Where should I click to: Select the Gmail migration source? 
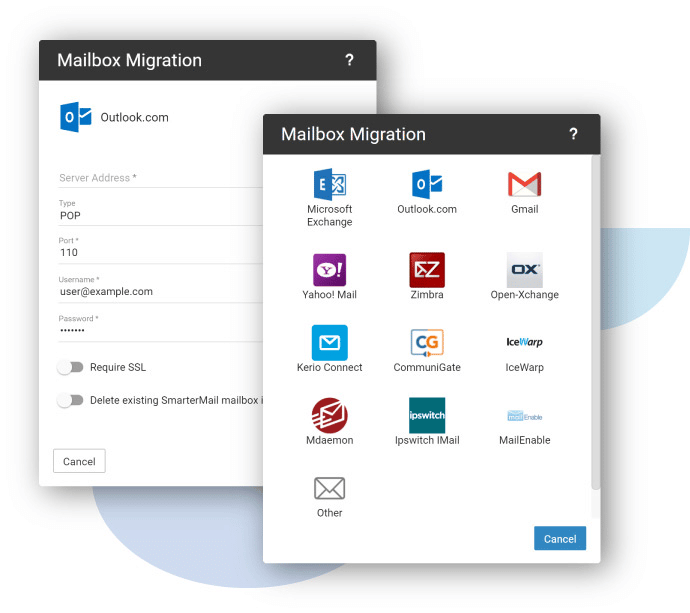tap(524, 185)
